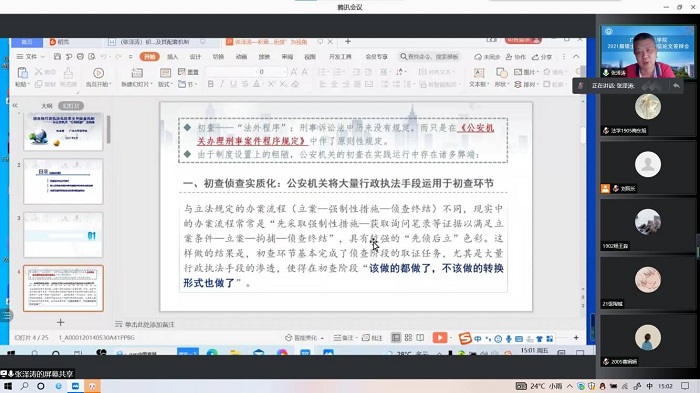
Task: Click the orange slideshow play button in status bar
Action: coord(440,338)
